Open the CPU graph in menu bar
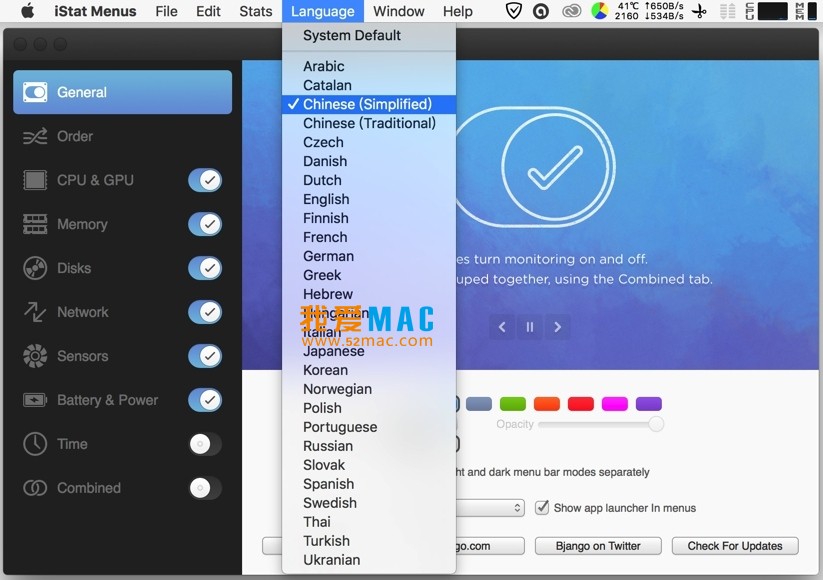 point(767,11)
